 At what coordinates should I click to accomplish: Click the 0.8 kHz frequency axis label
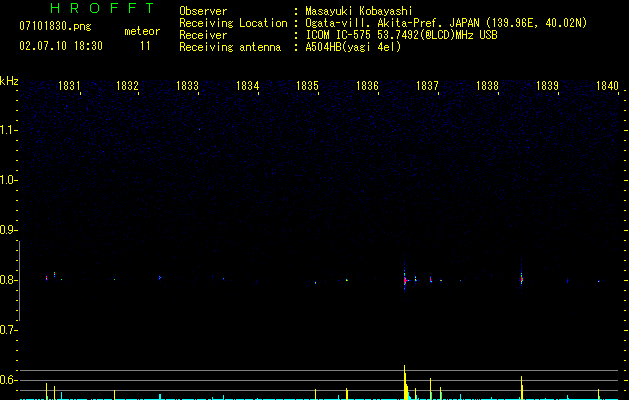(7, 280)
